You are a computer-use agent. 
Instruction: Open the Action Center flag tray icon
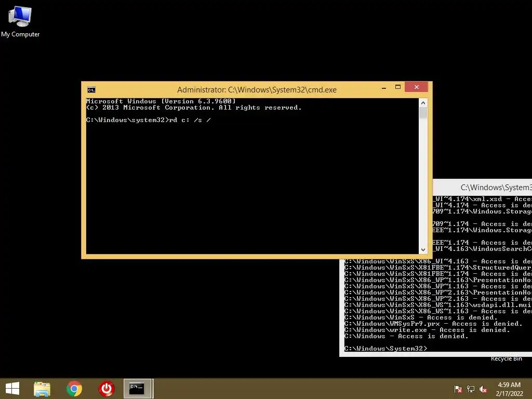pos(458,389)
